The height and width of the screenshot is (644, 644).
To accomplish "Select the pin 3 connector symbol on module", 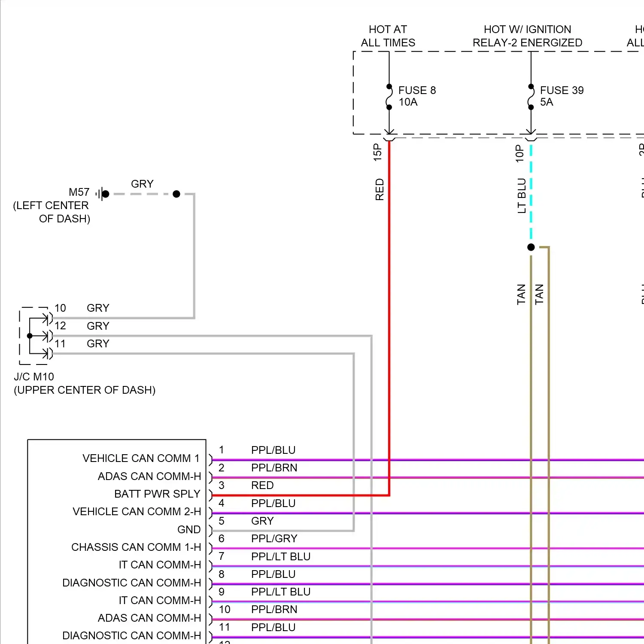I will [x=210, y=494].
